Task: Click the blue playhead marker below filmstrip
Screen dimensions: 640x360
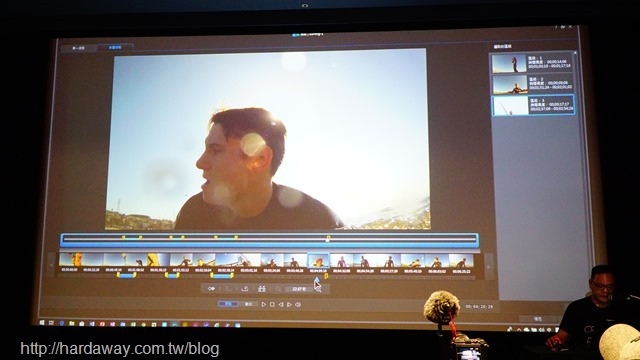Action: tap(317, 279)
